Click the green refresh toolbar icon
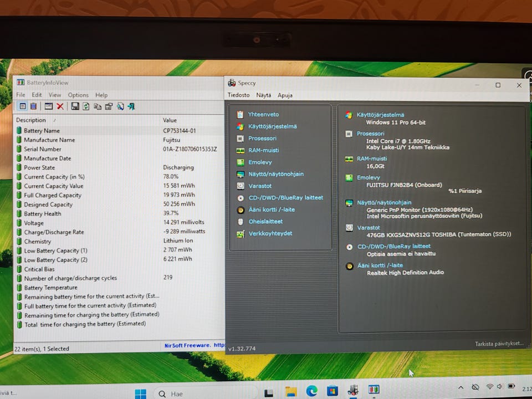This screenshot has width=532, height=399. (x=86, y=106)
